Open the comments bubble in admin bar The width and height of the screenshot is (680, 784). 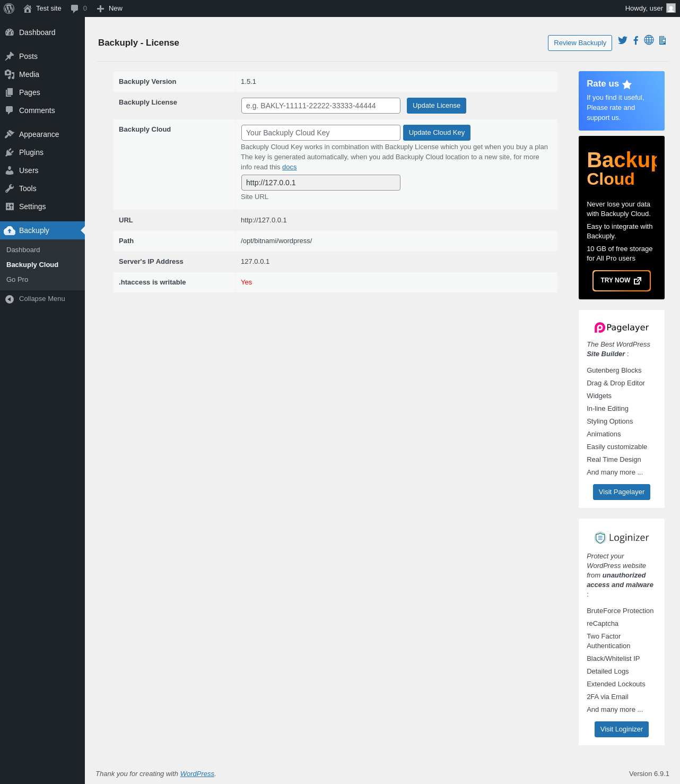[x=75, y=8]
